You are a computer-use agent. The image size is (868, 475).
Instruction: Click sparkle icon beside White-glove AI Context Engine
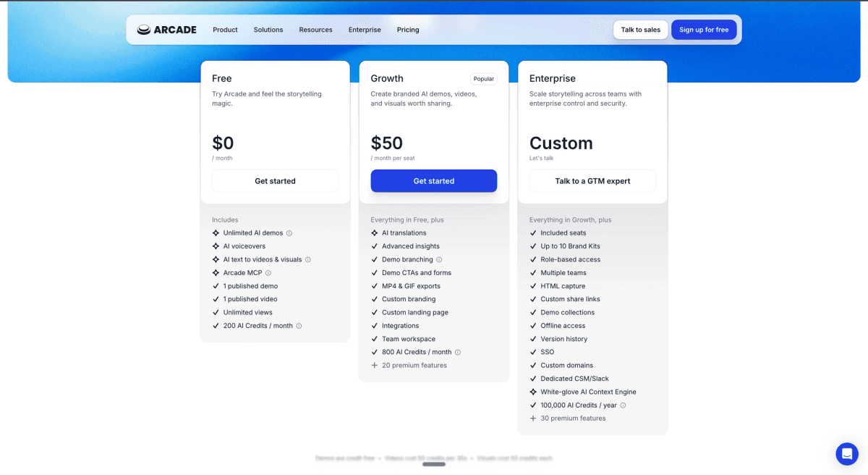[x=533, y=392]
